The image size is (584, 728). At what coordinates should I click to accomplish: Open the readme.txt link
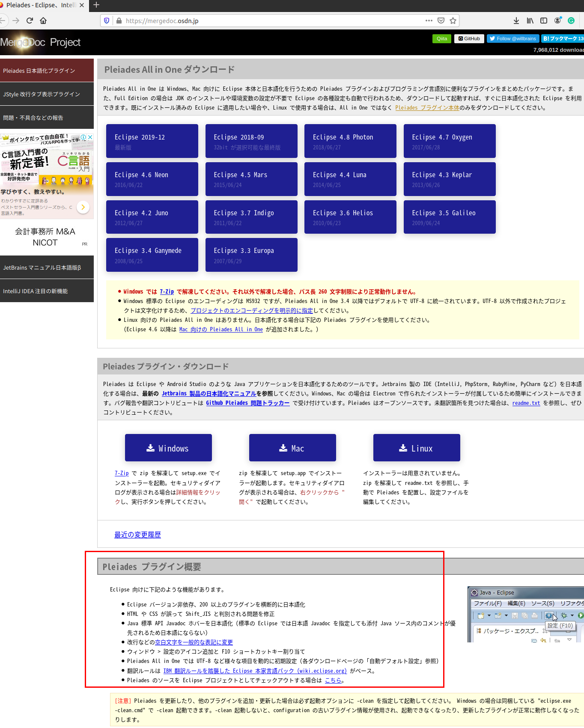click(x=526, y=403)
